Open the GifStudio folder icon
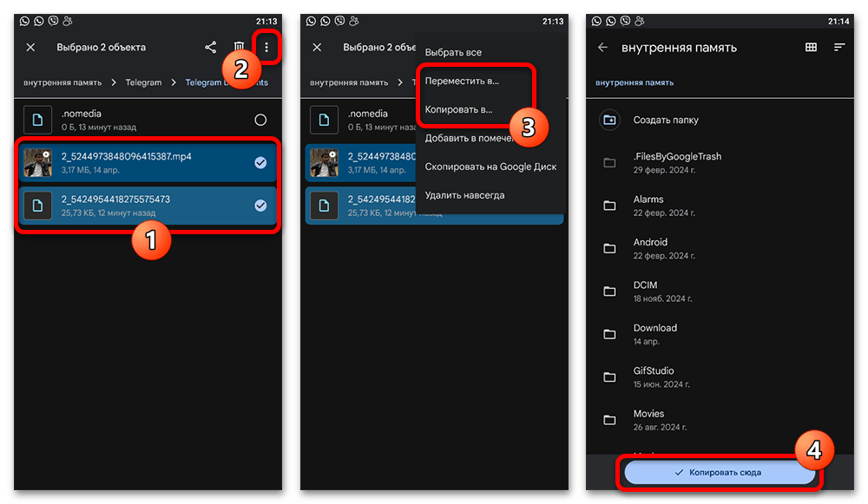This screenshot has width=868, height=504. click(609, 377)
